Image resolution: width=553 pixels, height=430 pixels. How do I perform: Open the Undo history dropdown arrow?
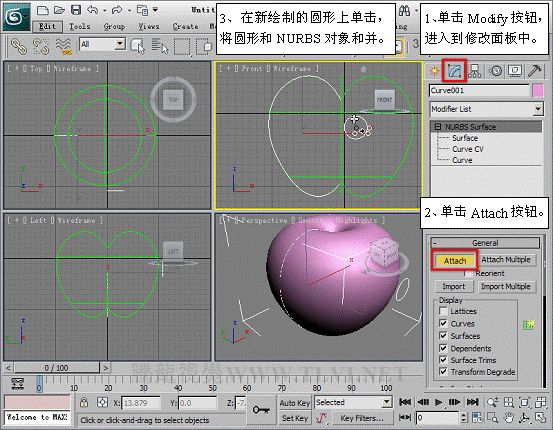pyautogui.click(x=105, y=11)
